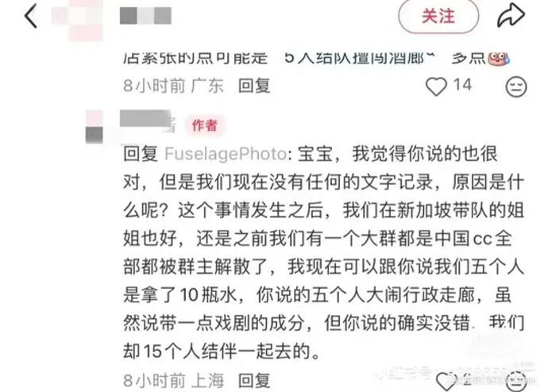Tap 回复 under the Shanghai reply
548x392 pixels.
(254, 380)
